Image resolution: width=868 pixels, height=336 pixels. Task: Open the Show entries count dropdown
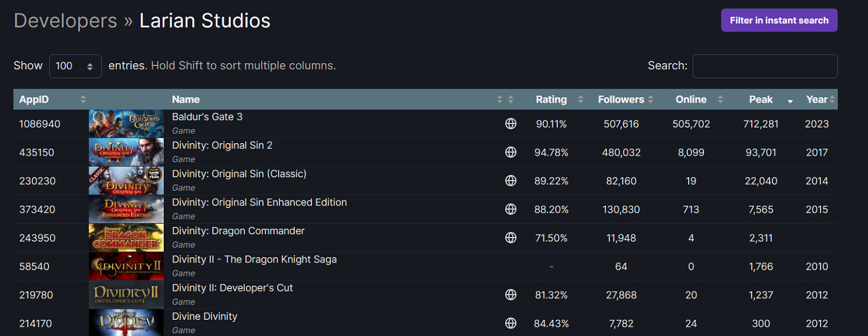(75, 66)
